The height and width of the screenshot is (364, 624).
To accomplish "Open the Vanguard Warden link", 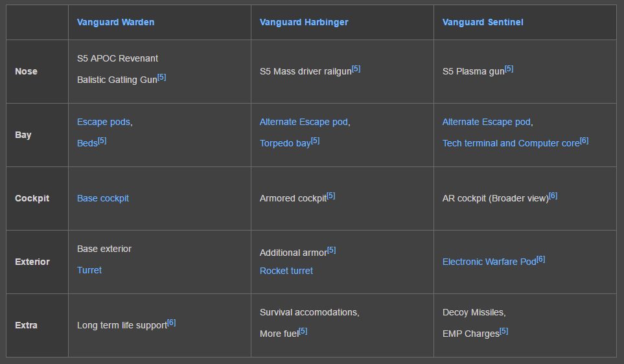I will (115, 22).
